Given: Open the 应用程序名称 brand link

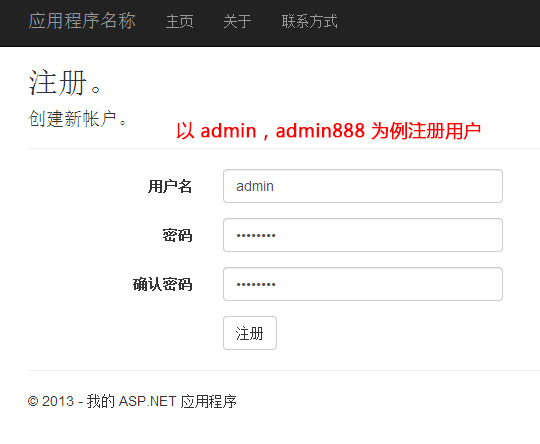Looking at the screenshot, I should tap(82, 21).
